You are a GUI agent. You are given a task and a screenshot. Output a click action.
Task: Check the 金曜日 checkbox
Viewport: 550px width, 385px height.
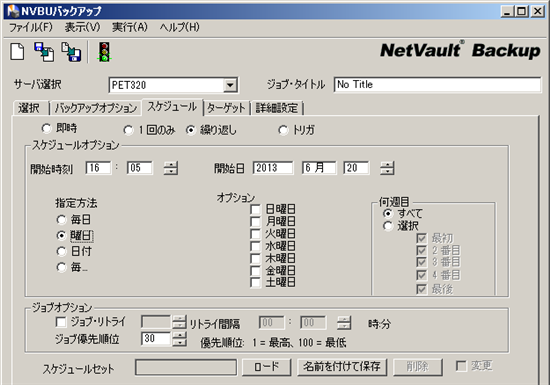[255, 271]
